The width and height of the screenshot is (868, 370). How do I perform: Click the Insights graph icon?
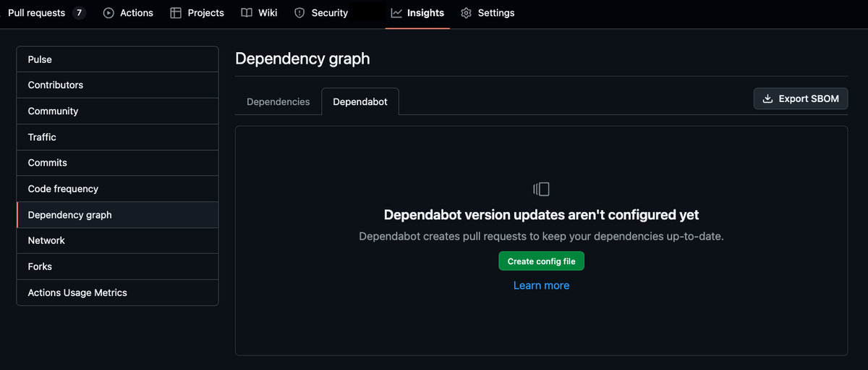[396, 13]
